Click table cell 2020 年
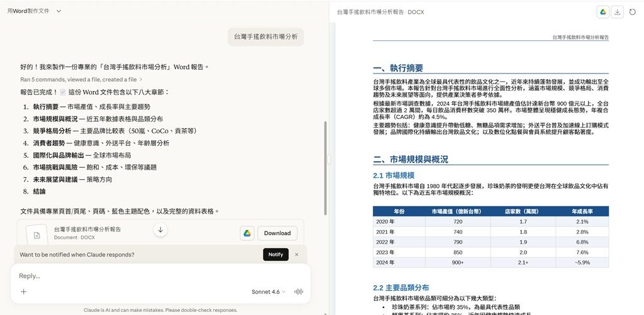 tap(399, 221)
